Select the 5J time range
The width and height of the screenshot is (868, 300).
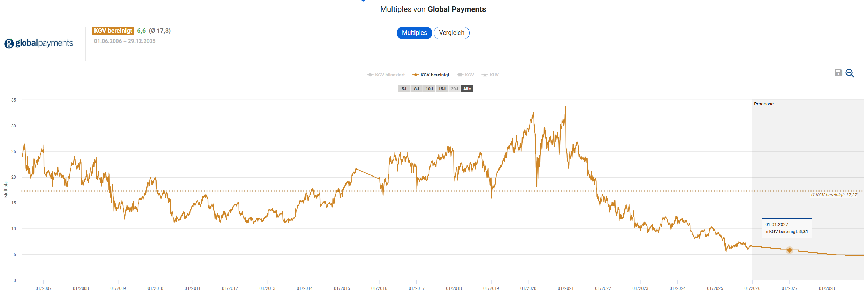coord(404,89)
